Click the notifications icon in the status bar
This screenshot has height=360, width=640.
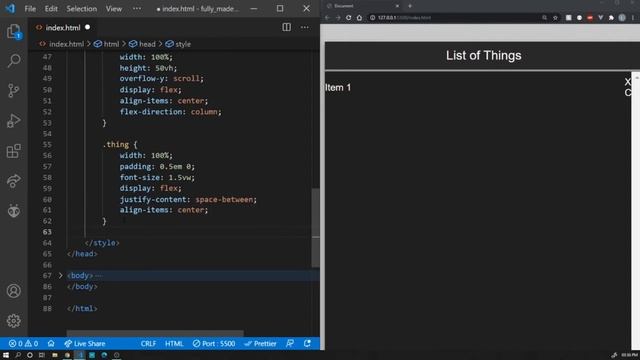[307, 344]
